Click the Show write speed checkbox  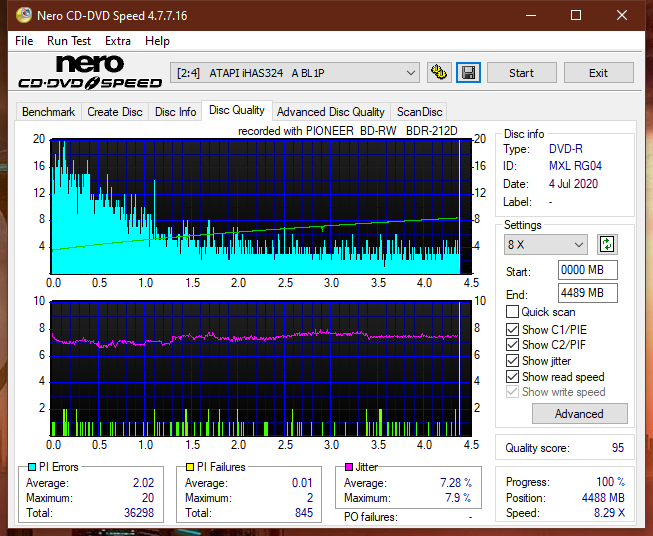click(x=512, y=392)
